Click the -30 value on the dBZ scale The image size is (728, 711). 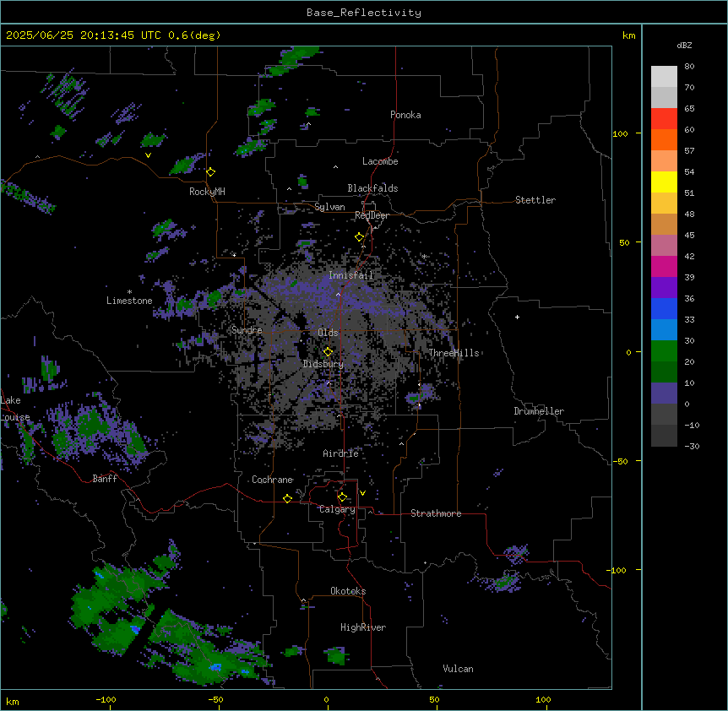(692, 447)
